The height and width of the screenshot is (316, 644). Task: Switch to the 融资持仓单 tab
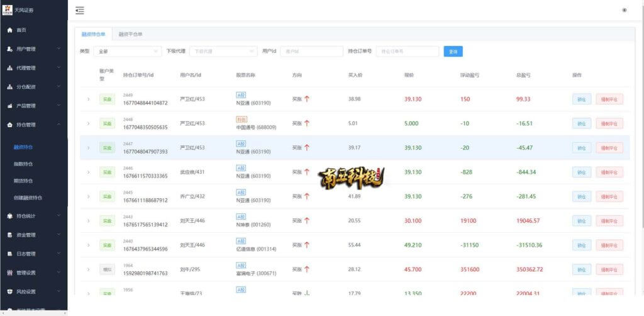[x=93, y=34]
